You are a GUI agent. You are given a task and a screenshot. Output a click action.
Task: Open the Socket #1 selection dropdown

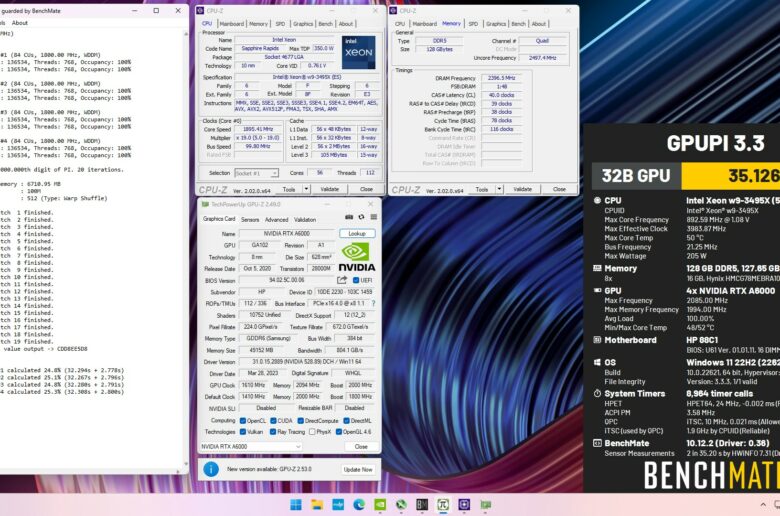coord(256,173)
